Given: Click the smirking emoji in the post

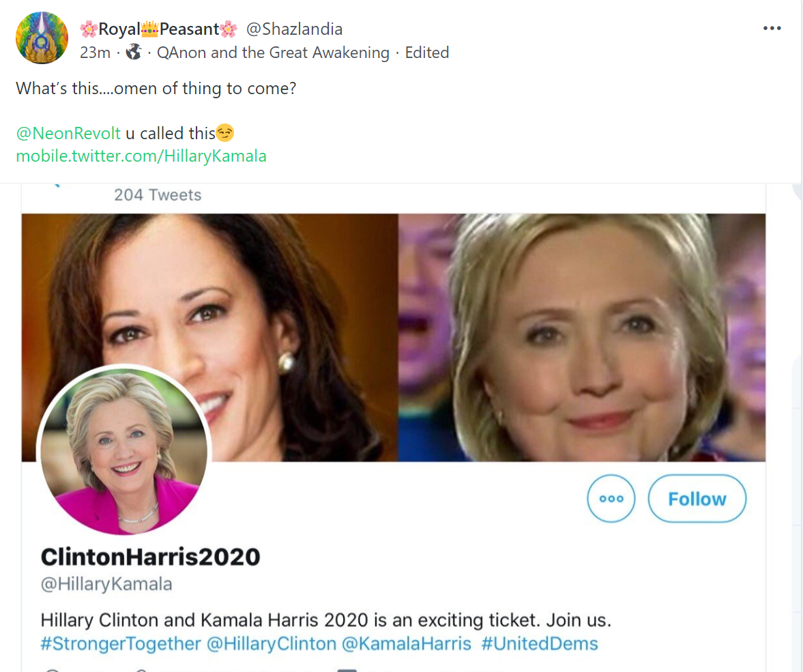Looking at the screenshot, I should coord(225,133).
